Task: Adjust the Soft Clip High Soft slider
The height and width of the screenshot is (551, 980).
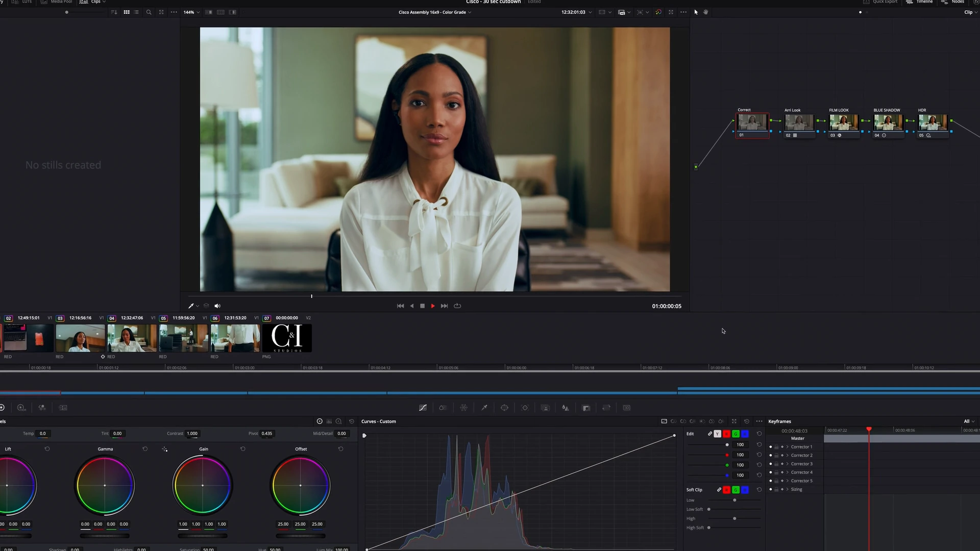Action: click(x=709, y=528)
